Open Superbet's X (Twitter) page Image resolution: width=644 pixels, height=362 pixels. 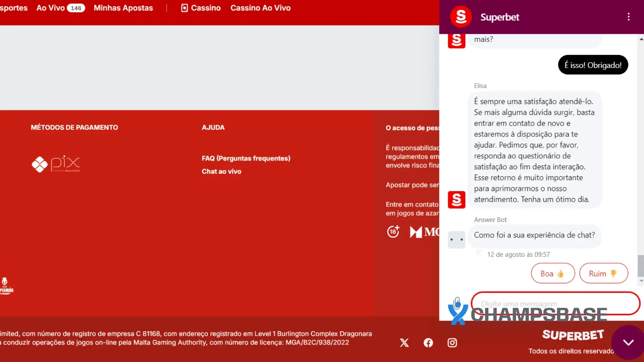click(x=404, y=343)
